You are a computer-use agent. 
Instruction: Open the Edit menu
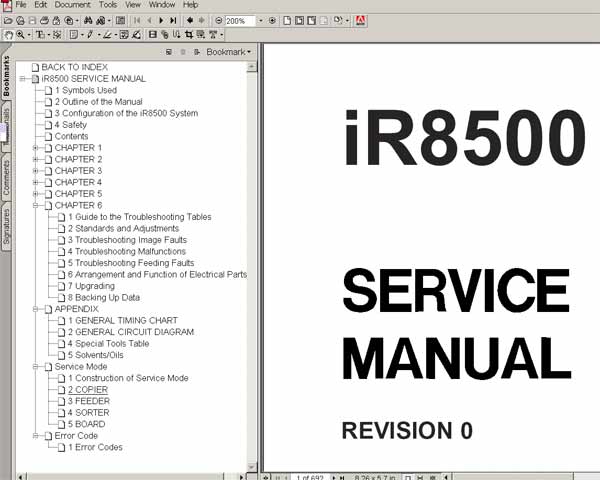(x=41, y=5)
